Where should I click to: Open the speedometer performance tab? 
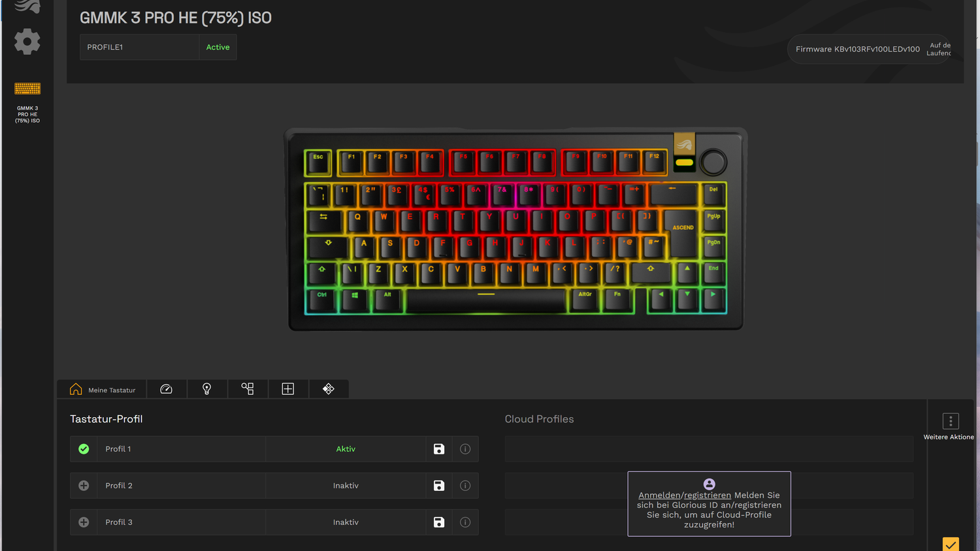(x=167, y=389)
